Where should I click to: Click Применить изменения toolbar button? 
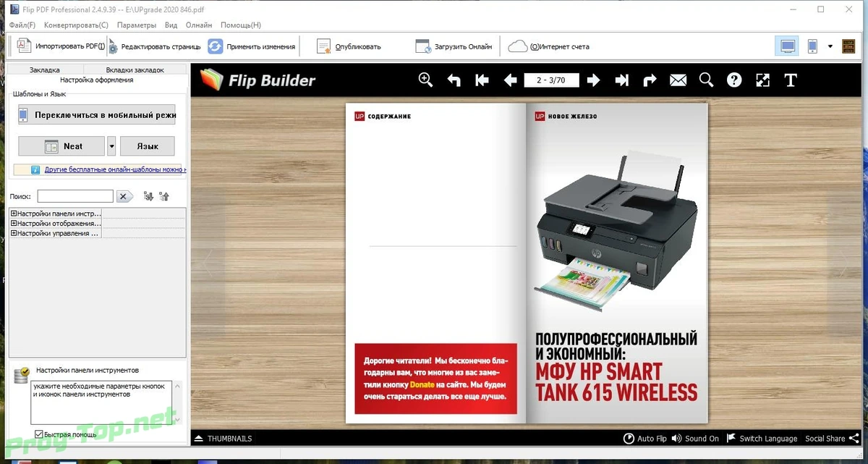pos(252,46)
